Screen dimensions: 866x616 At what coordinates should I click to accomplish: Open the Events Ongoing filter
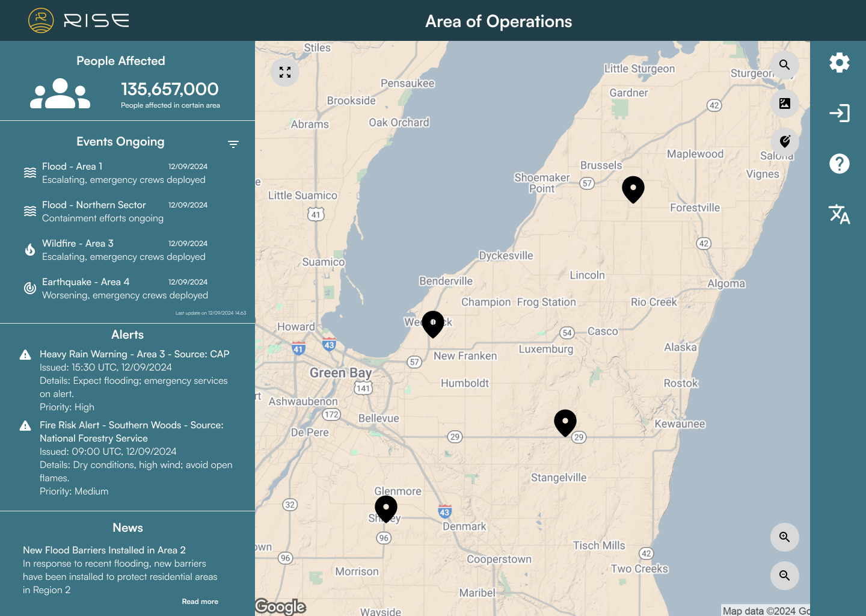pyautogui.click(x=233, y=144)
